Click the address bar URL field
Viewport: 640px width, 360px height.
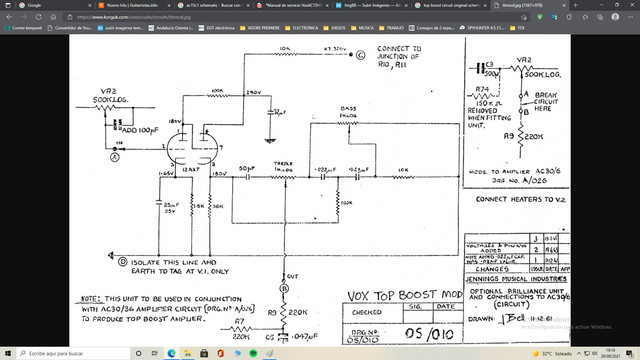[x=294, y=17]
